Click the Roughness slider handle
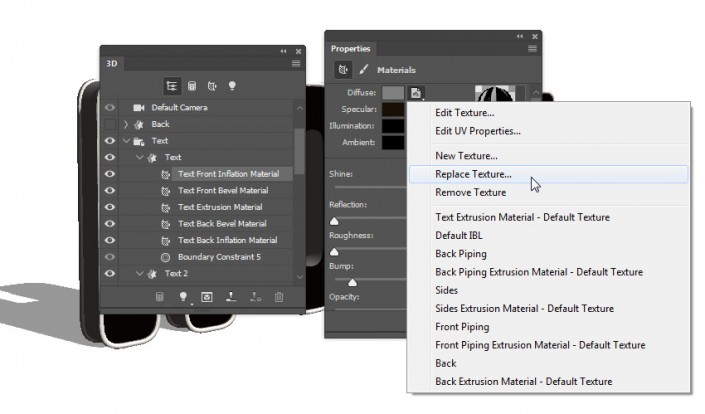Screen dimensions: 705x414 click(x=335, y=252)
